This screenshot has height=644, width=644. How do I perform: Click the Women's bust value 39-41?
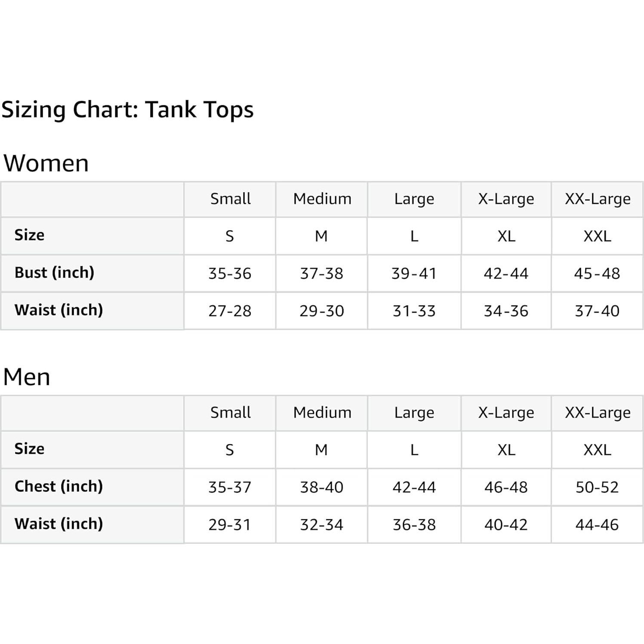[414, 274]
